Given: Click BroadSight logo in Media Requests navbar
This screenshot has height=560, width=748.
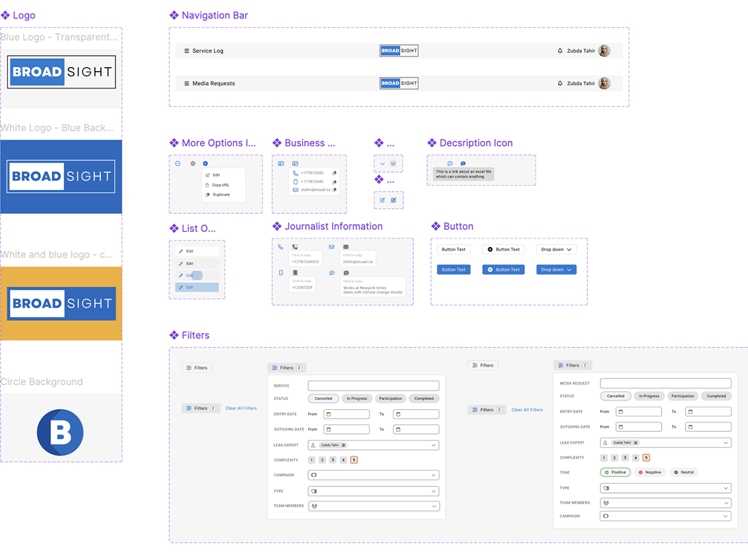Looking at the screenshot, I should [x=399, y=84].
